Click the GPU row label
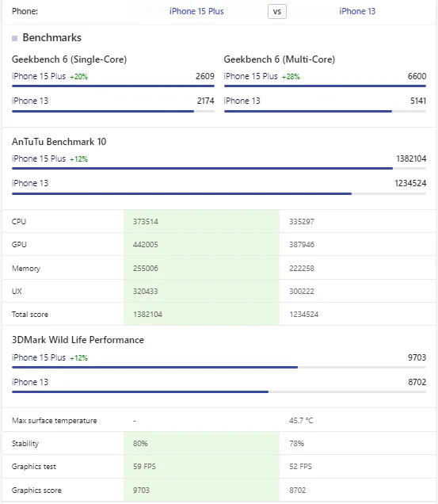This screenshot has height=504, width=438. pyautogui.click(x=19, y=245)
